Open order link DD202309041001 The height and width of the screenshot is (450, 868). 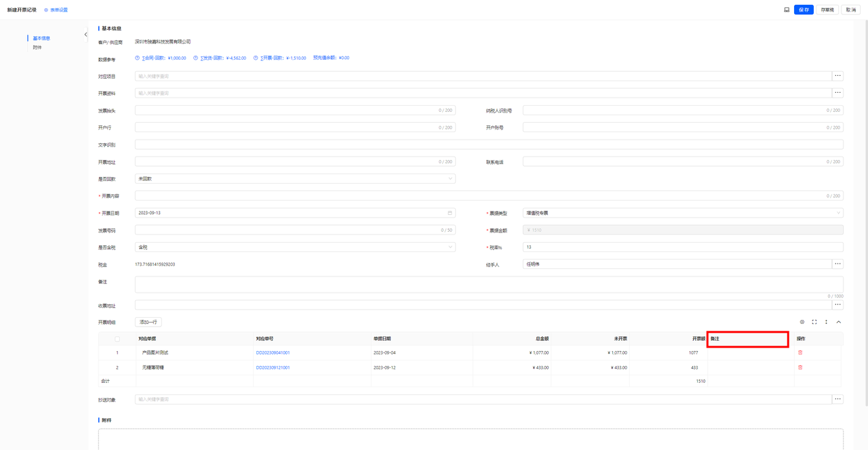273,352
